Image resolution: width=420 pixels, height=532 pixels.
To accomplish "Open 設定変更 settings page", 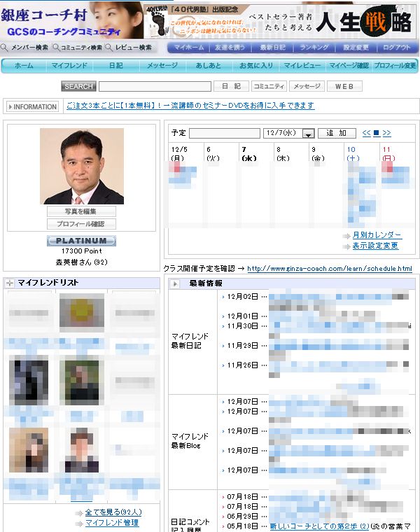I will (356, 48).
